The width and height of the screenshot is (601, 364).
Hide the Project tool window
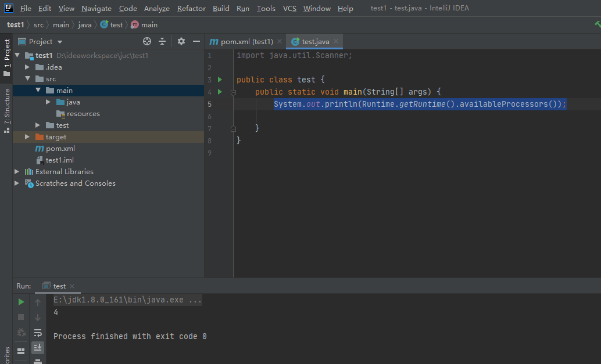coord(196,41)
